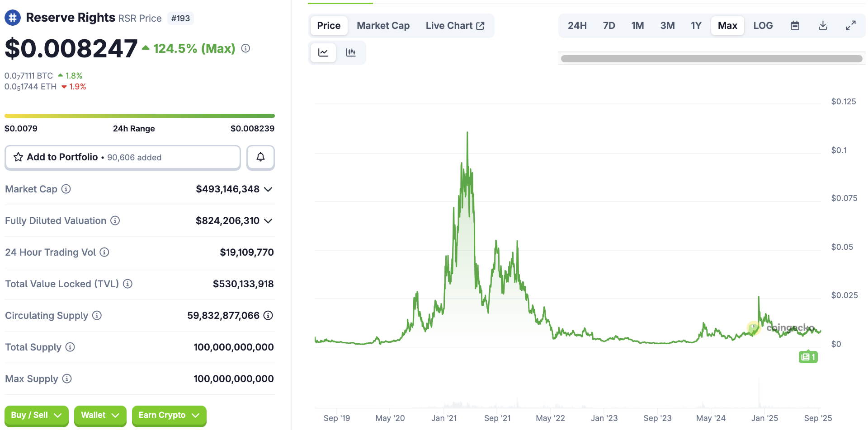Select 1M time range

click(x=637, y=26)
